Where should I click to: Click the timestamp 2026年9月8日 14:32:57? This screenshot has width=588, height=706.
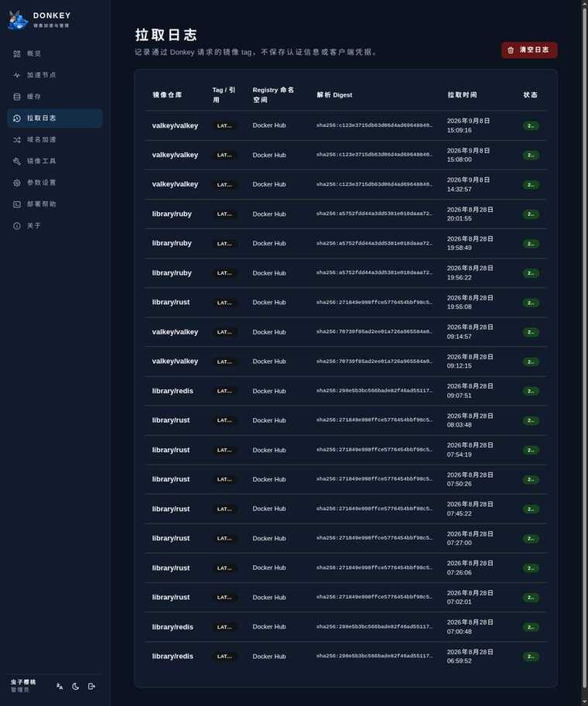click(x=468, y=184)
